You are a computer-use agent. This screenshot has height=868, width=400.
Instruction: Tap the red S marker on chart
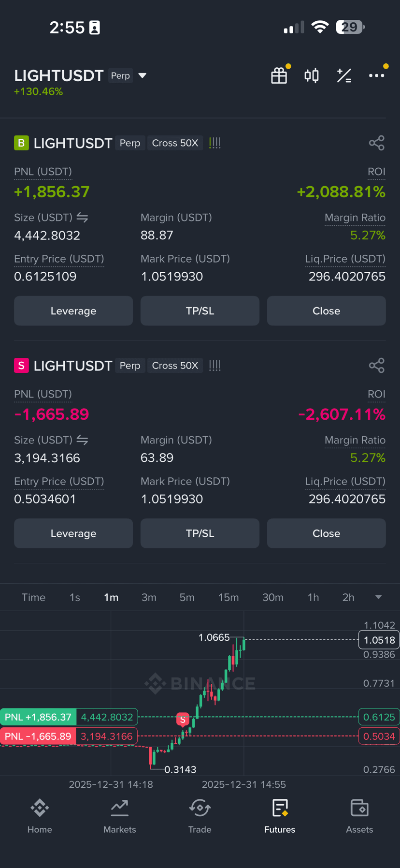pos(183,720)
